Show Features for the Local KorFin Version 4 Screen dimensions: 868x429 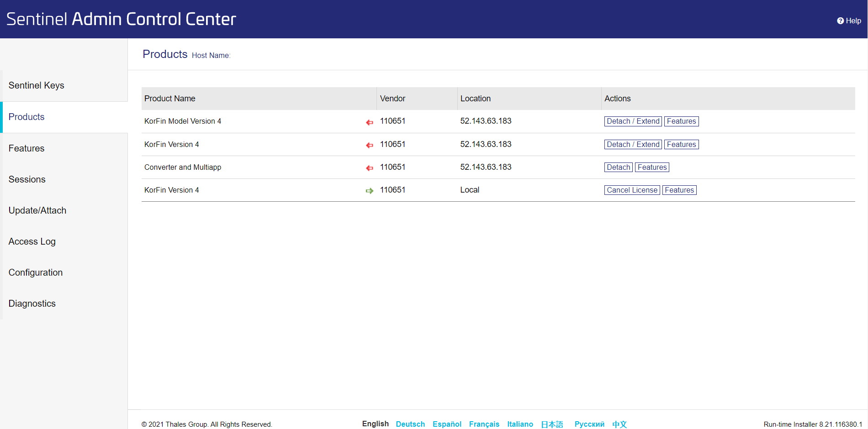pos(679,190)
